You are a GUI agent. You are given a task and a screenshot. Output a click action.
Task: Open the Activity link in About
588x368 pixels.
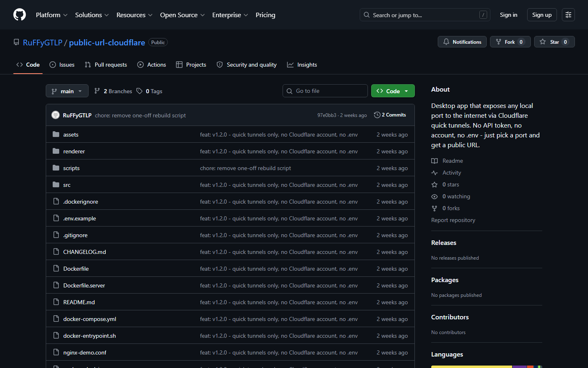pyautogui.click(x=446, y=173)
